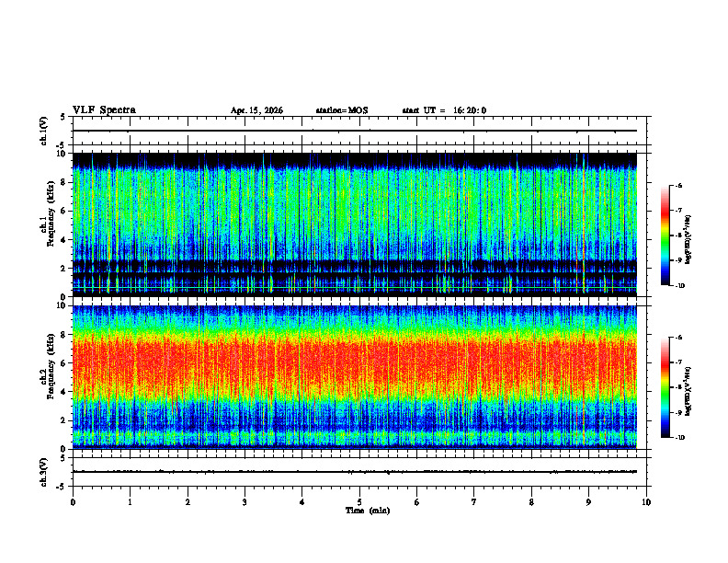Click inside the ch.1 spectrogram panel

point(355,224)
